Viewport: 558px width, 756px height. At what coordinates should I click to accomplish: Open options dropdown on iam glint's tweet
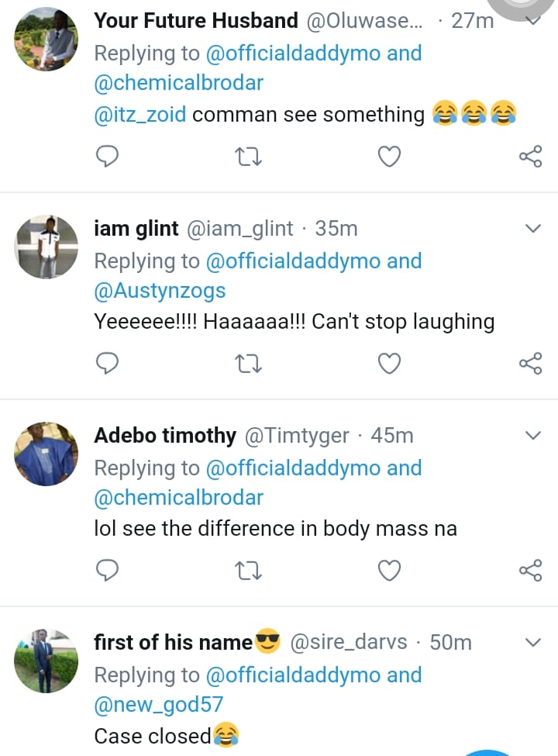click(533, 229)
